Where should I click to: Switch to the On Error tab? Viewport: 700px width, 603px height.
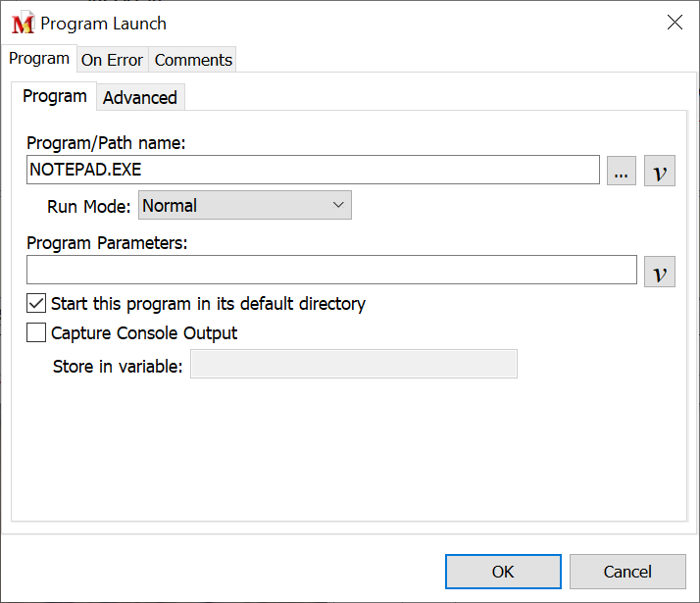112,60
